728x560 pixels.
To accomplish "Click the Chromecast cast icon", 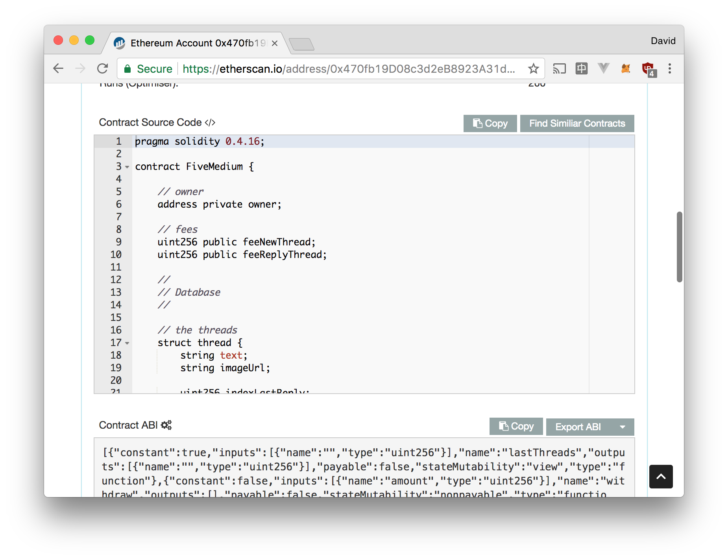I will tap(559, 68).
